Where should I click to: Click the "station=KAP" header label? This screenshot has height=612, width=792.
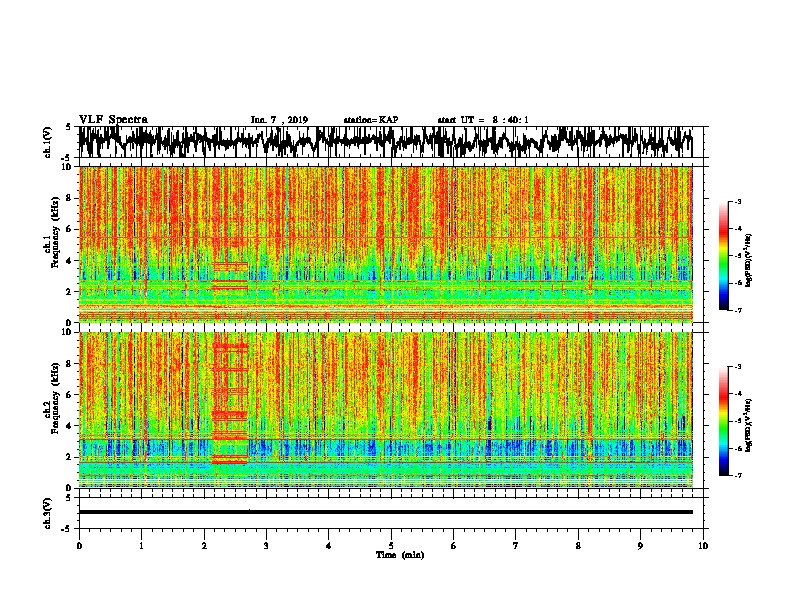[371, 120]
